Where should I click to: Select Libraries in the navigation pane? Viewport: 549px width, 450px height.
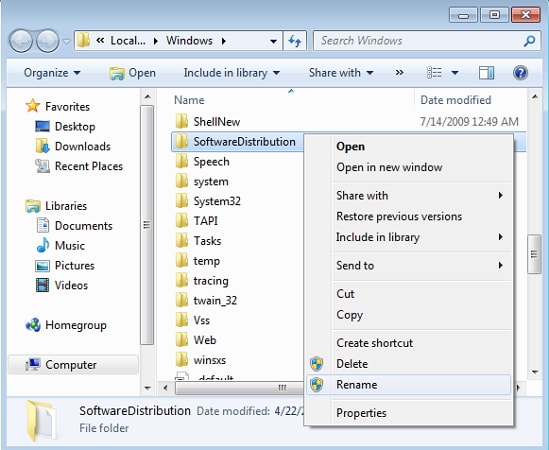tap(56, 206)
